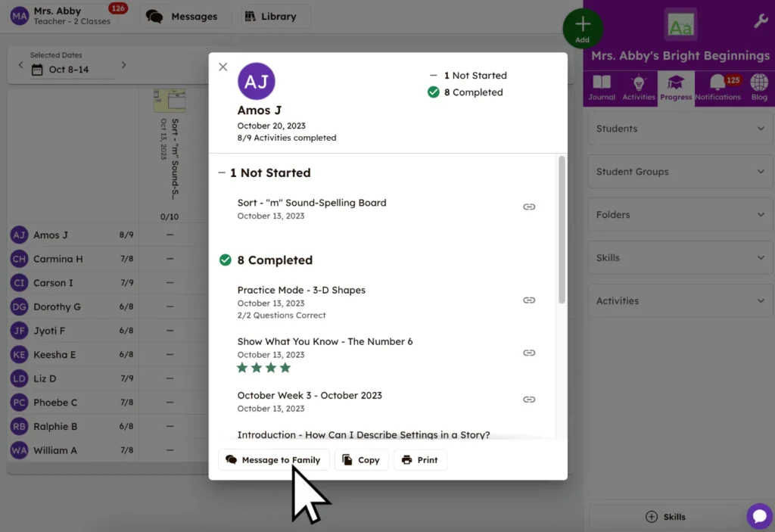
Task: Click the Message to Family button
Action: tap(273, 460)
